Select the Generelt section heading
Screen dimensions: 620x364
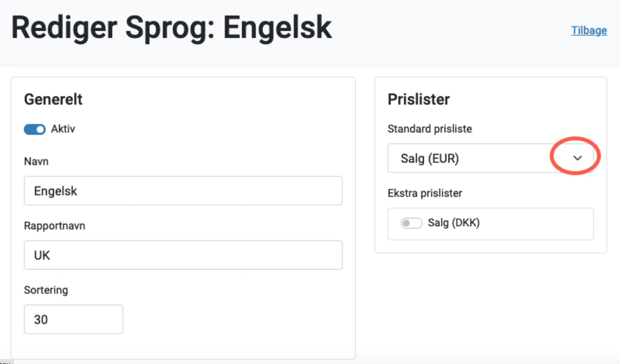(53, 99)
